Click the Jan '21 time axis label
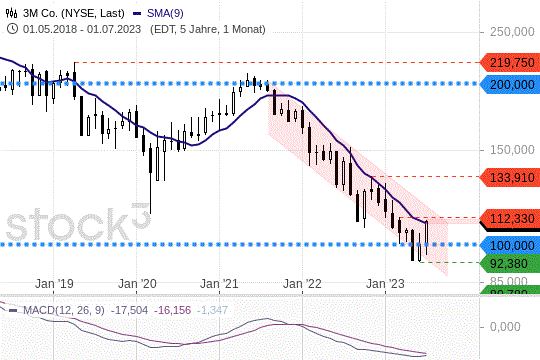 [x=219, y=284]
